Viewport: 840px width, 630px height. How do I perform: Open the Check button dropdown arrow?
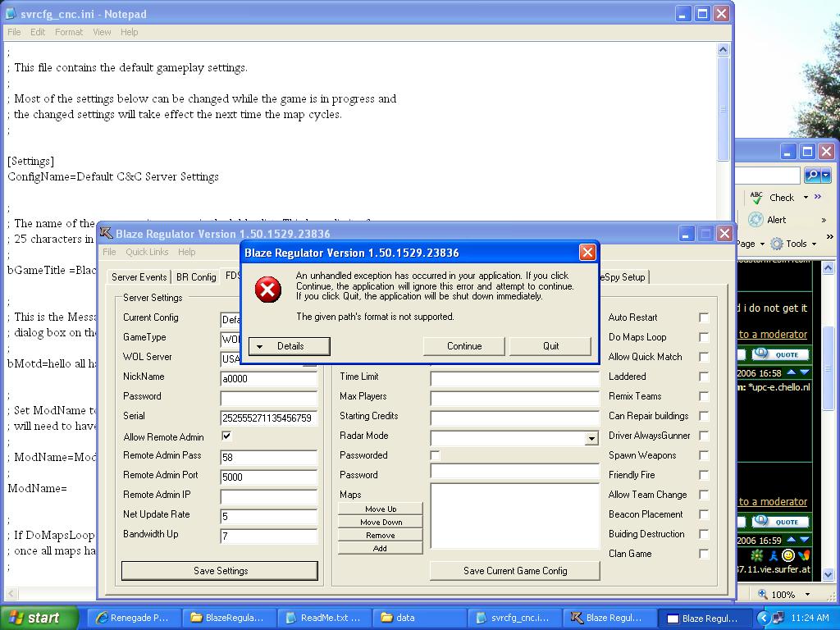click(x=806, y=197)
